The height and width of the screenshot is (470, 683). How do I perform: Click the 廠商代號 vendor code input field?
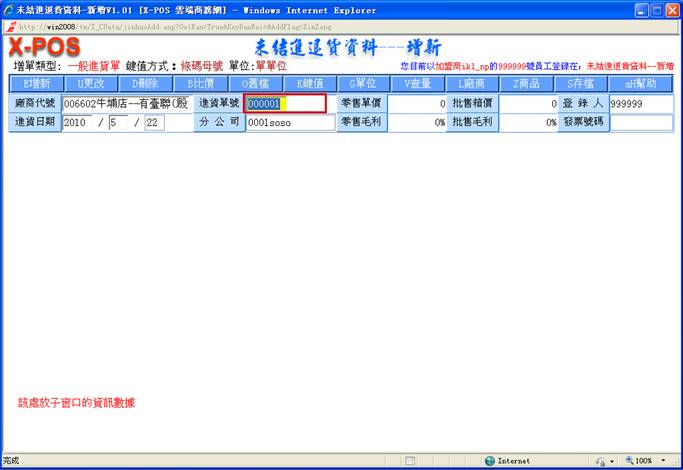[x=125, y=103]
